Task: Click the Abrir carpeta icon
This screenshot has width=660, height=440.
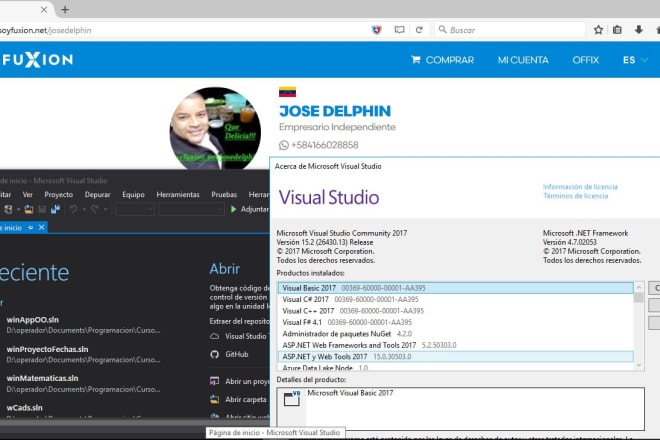Action: coord(214,400)
